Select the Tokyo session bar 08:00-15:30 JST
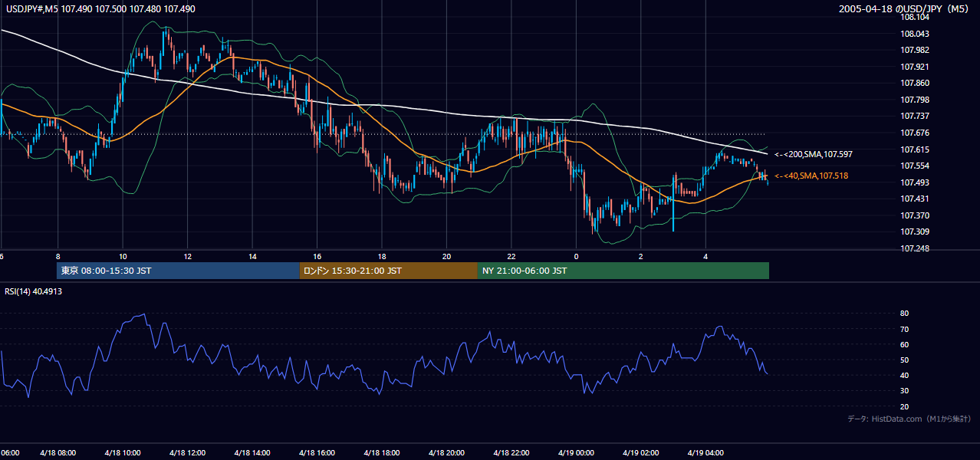This screenshot has width=980, height=460. pos(178,271)
